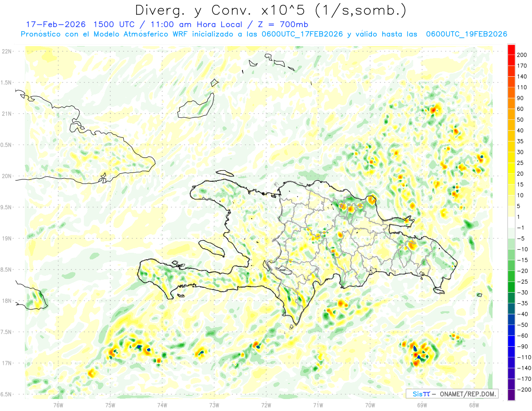Click the "7.5N" latitude label

pos(7,332)
